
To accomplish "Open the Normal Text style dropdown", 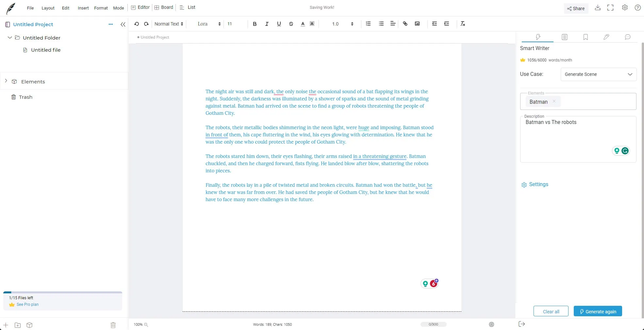I will (x=169, y=24).
